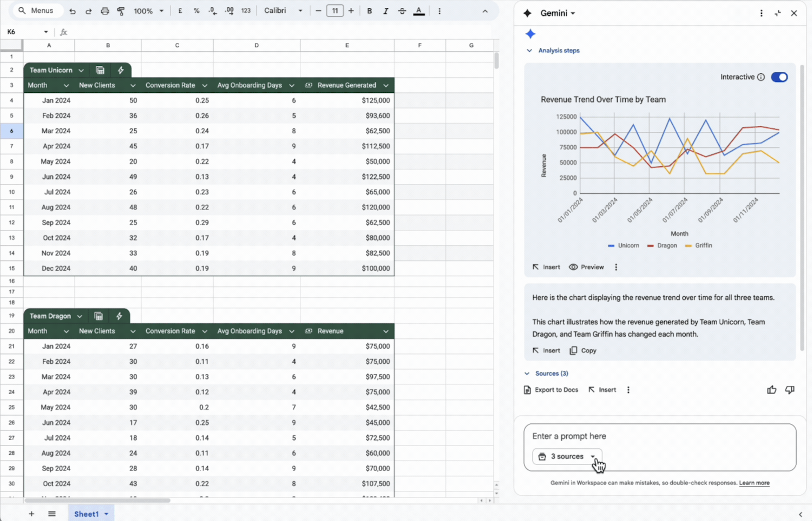This screenshot has height=521, width=812.
Task: Open the text color picker
Action: (419, 11)
